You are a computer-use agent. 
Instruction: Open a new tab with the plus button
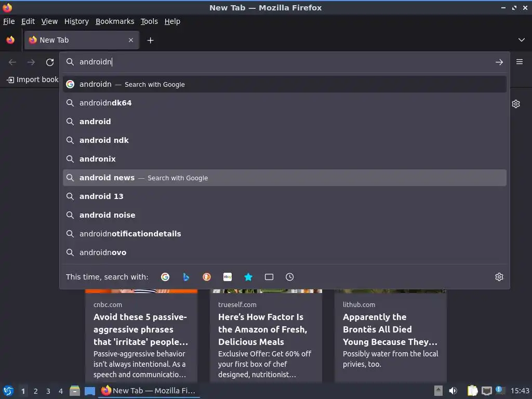pyautogui.click(x=150, y=41)
